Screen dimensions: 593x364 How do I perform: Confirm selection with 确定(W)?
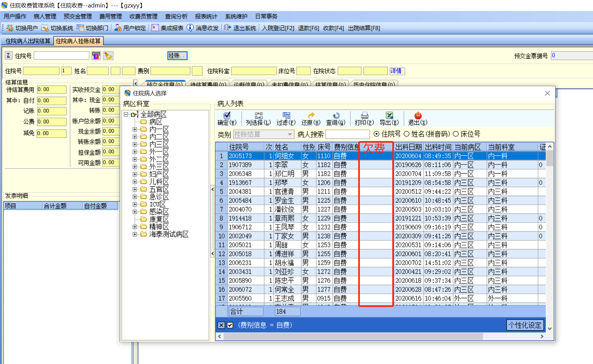(x=227, y=119)
